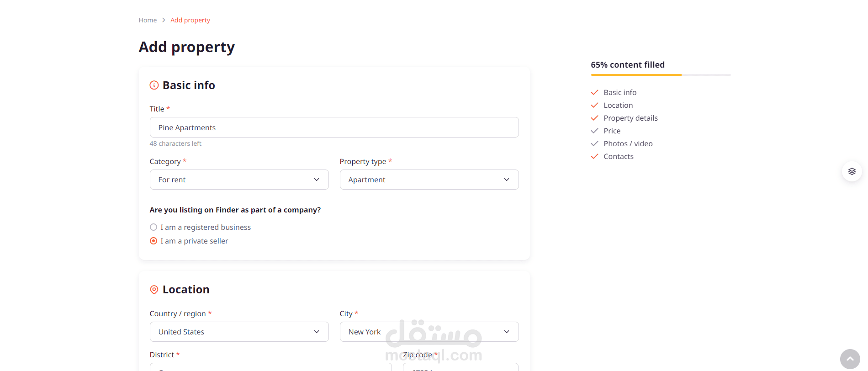Click the Add property page heading
Screen dimensions: 868x371
point(186,47)
